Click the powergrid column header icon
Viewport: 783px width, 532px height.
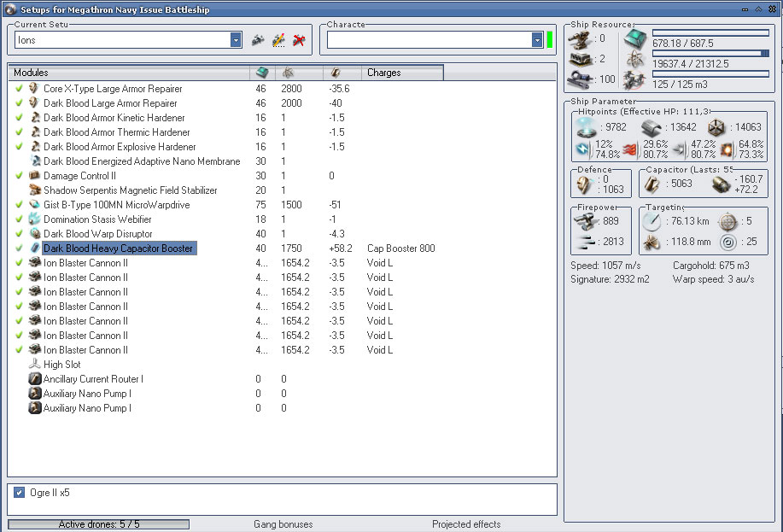(288, 73)
